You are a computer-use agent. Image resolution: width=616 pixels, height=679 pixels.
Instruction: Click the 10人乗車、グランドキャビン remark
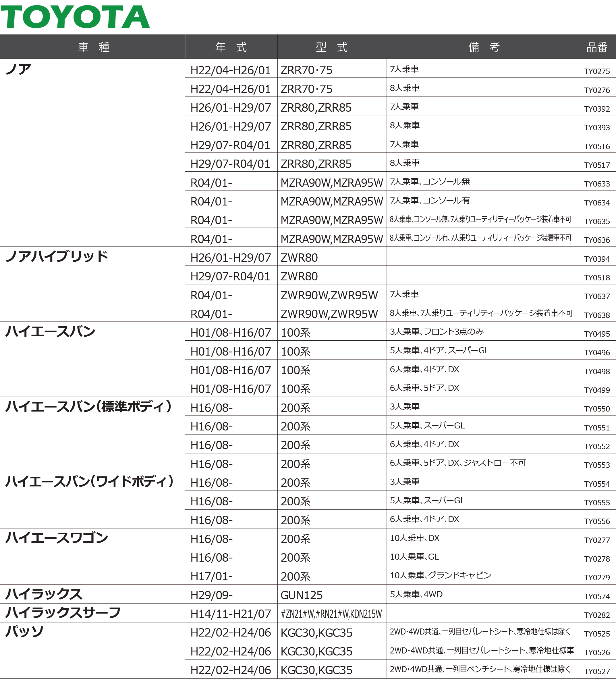(x=441, y=575)
